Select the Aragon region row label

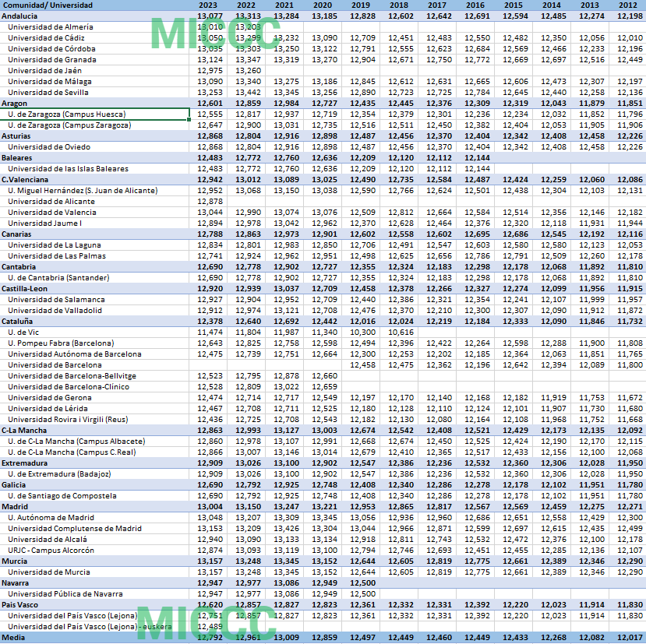pyautogui.click(x=15, y=104)
